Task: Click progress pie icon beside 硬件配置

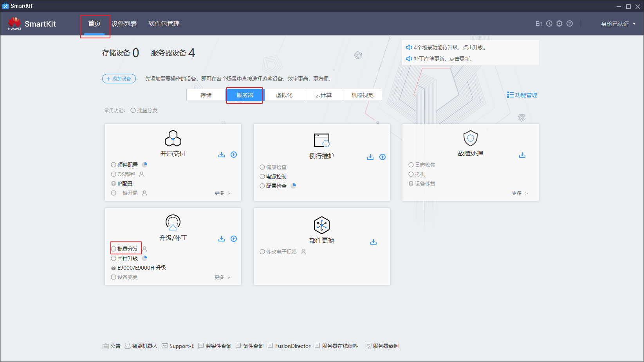Action: click(144, 165)
